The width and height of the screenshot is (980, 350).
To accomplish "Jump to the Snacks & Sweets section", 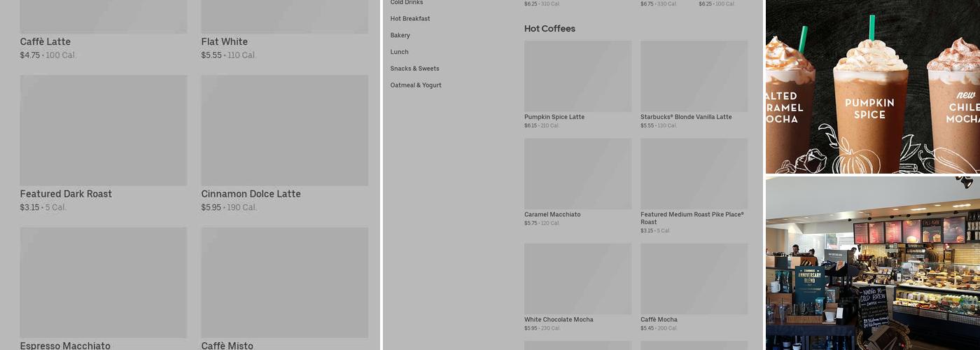I will [415, 69].
